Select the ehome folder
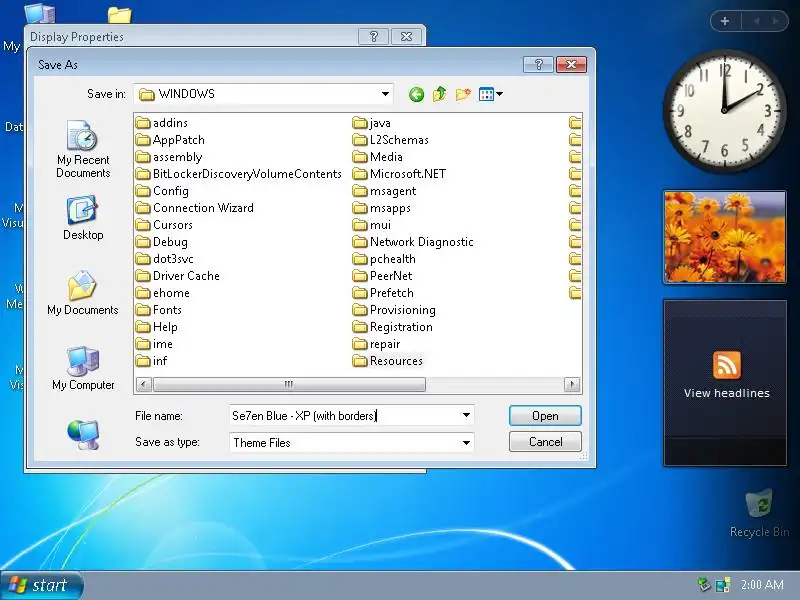Viewport: 800px width, 600px height. pyautogui.click(x=163, y=293)
